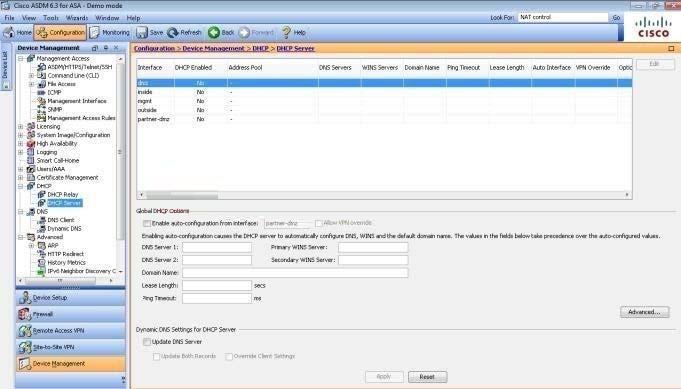
Task: Select the partner-dmz interface row
Action: pos(384,119)
